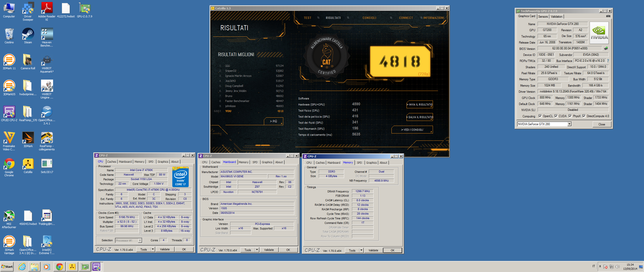
Task: Click Close button in GPU-Z
Action: (602, 124)
